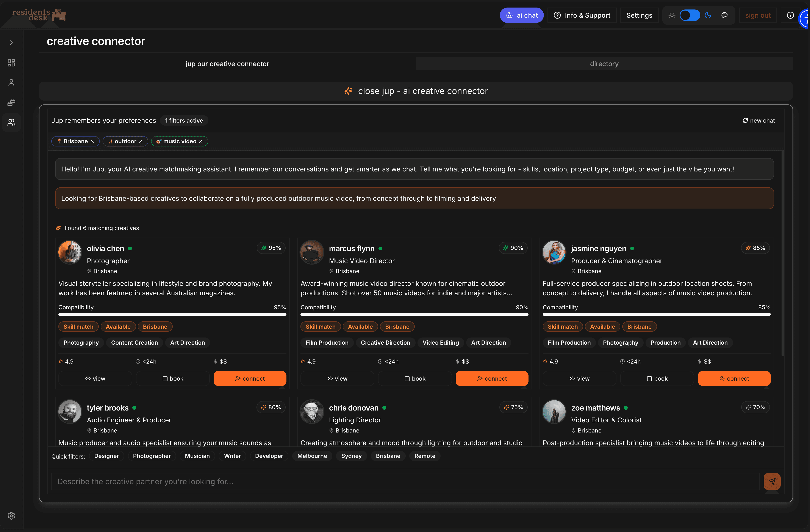
Task: Open the profile person icon in sidebar
Action: point(11,83)
